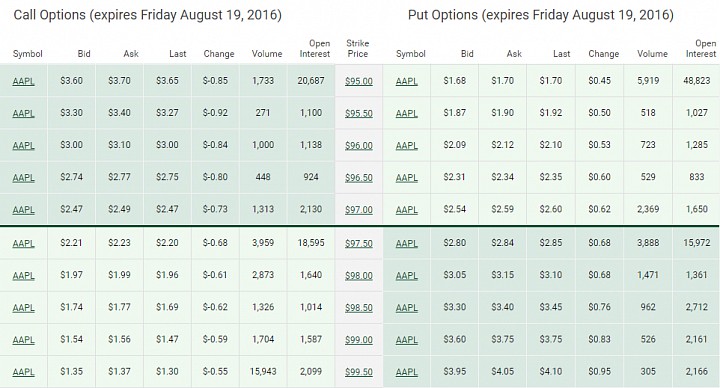Select the $98.00 strike price
The width and height of the screenshot is (720, 388).
point(359,276)
